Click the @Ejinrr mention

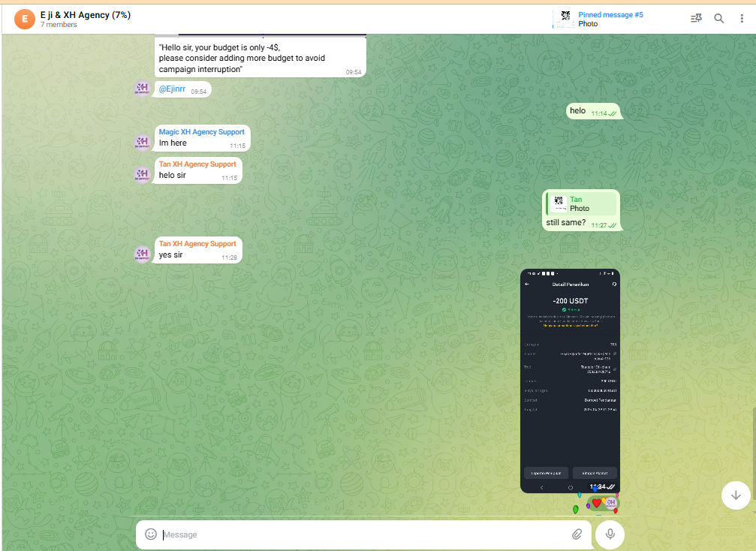click(173, 89)
